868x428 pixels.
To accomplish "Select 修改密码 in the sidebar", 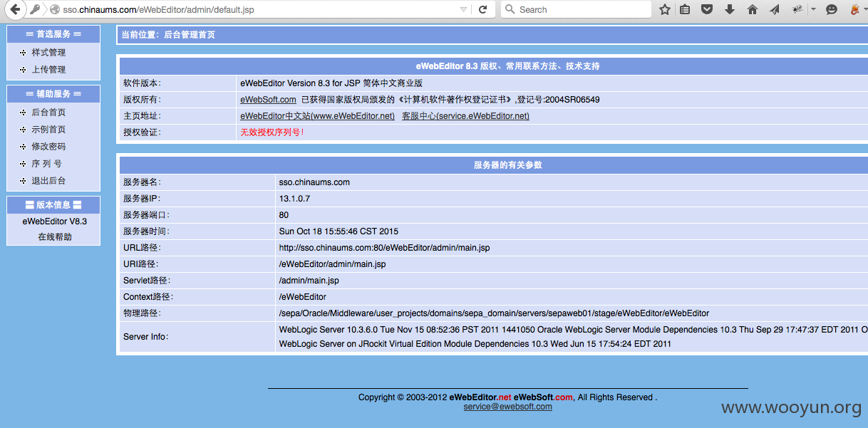I will [x=48, y=147].
